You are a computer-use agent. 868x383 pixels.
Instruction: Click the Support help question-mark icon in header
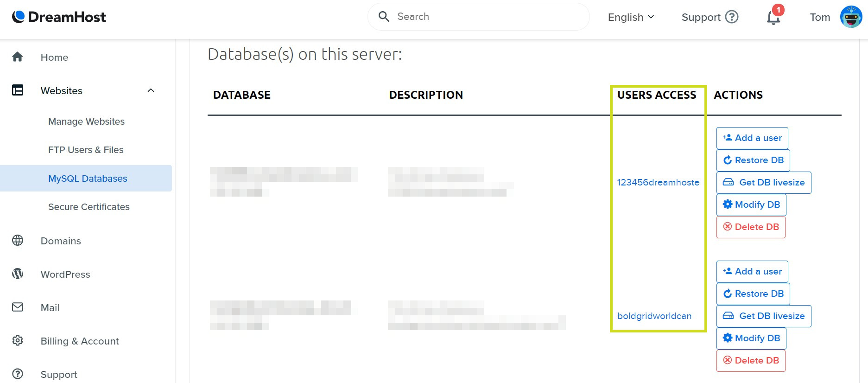(732, 17)
